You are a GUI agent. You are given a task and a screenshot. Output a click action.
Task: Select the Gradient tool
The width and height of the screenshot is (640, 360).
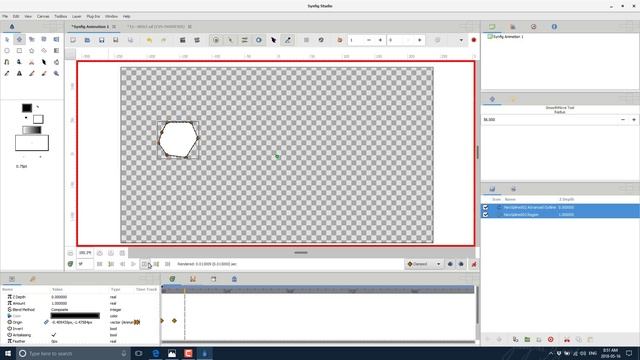click(x=56, y=51)
